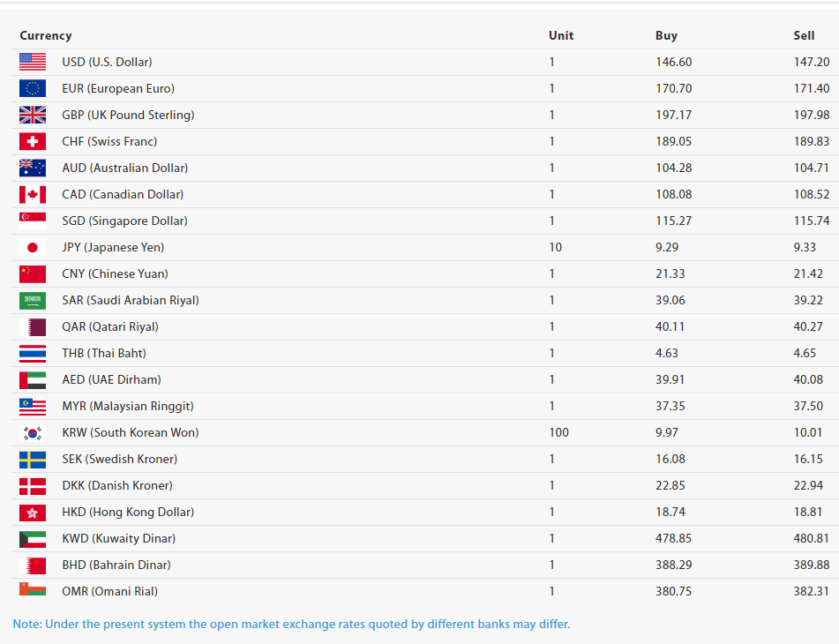Screen dimensions: 839x644
Task: Click the Unit column header
Action: pyautogui.click(x=561, y=35)
